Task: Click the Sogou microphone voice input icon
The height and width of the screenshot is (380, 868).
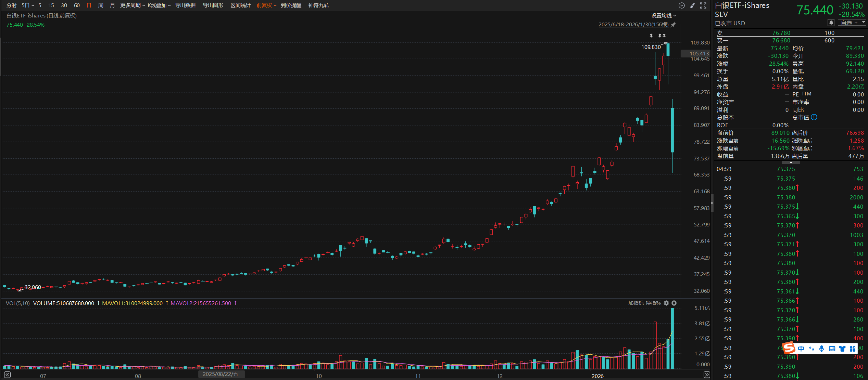Action: [x=821, y=349]
